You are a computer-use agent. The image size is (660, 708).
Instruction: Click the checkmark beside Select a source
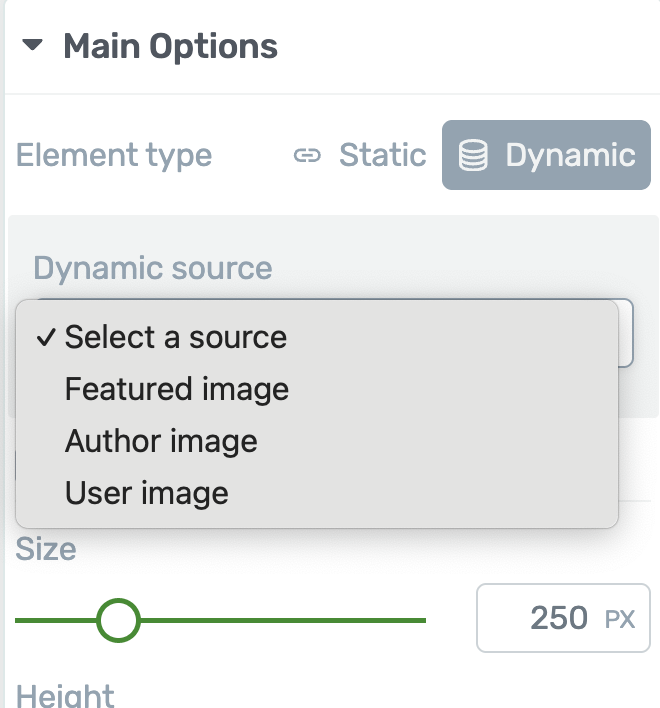(46, 338)
